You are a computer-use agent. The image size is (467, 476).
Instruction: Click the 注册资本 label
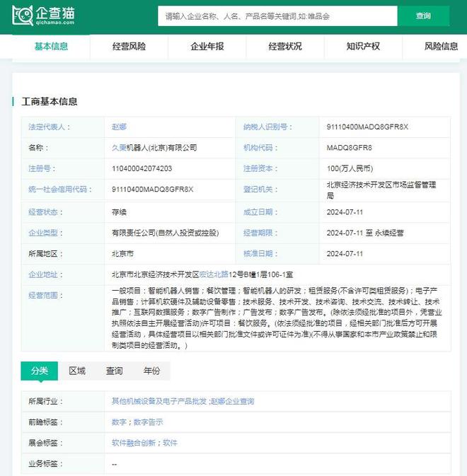click(260, 168)
